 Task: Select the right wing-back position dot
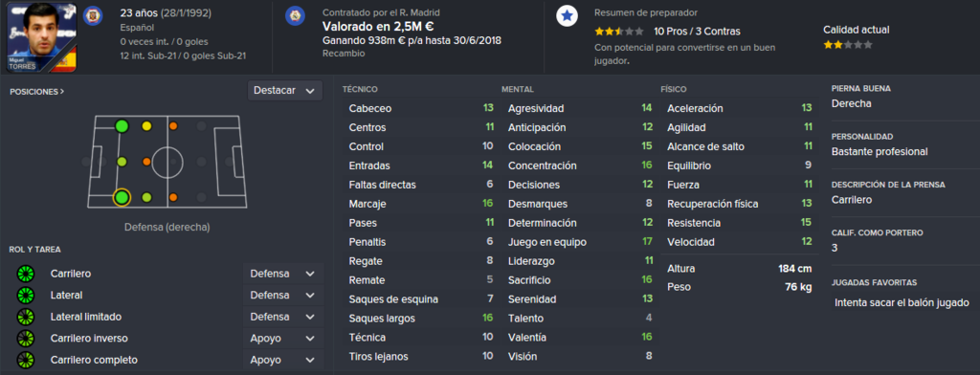(x=146, y=197)
